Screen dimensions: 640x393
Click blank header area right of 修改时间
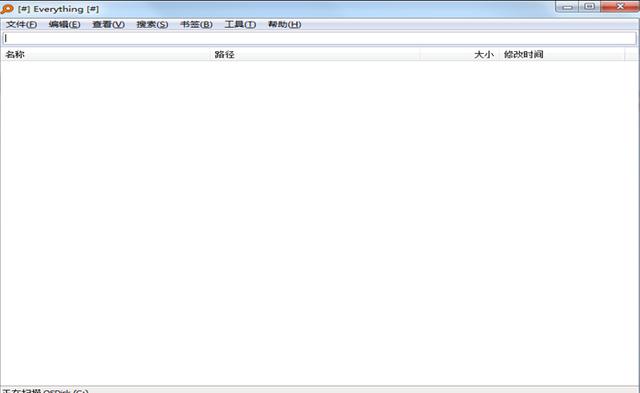(632, 54)
